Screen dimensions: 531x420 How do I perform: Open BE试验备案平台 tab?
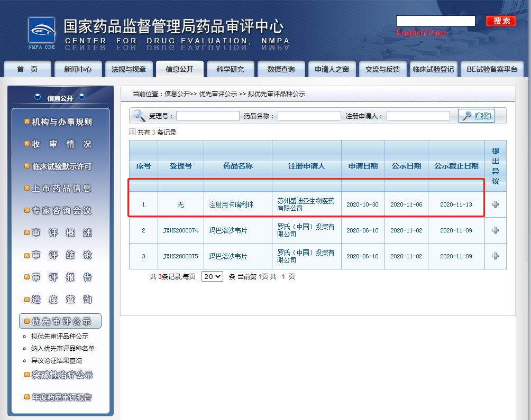[x=492, y=69]
